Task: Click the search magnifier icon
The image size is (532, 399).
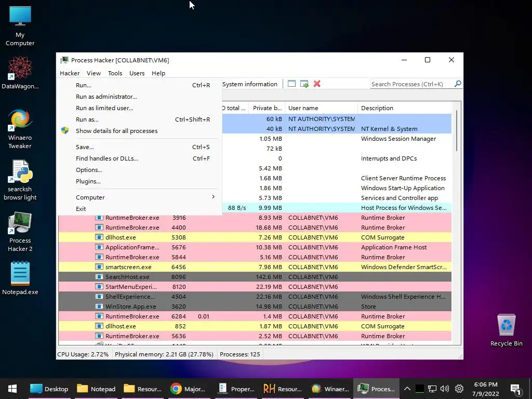Action: click(458, 84)
